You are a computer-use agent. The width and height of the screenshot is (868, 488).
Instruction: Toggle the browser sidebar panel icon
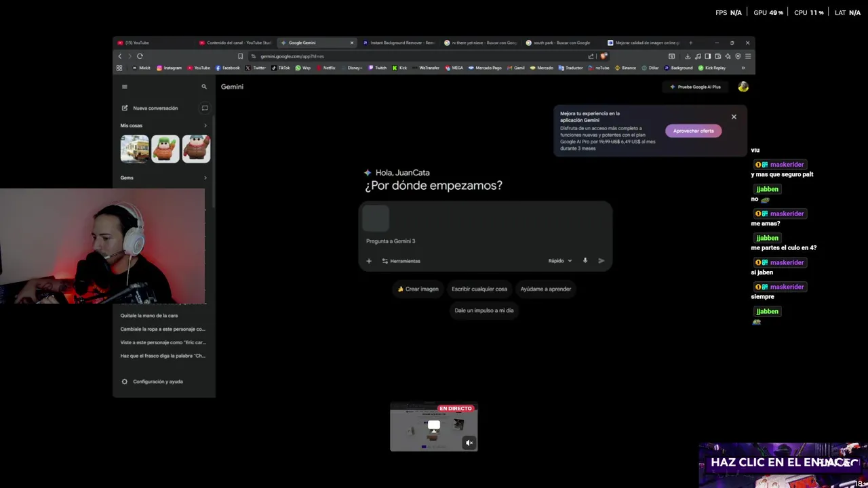707,56
